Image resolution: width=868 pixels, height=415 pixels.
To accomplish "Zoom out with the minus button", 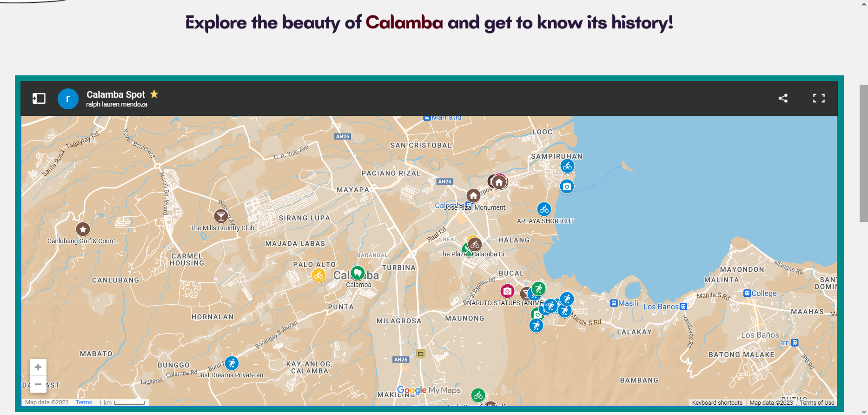I will point(38,384).
